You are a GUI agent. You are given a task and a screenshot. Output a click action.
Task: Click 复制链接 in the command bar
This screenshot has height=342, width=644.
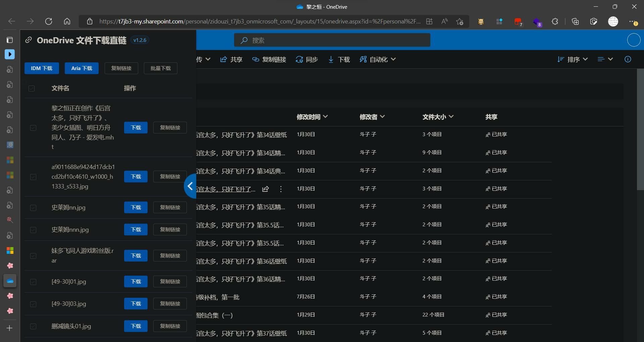(269, 59)
